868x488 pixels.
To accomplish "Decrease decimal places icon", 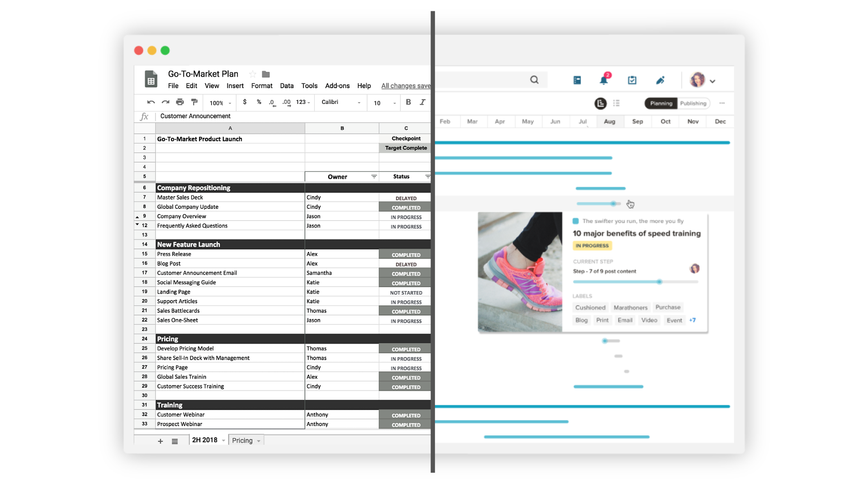I will coord(272,103).
